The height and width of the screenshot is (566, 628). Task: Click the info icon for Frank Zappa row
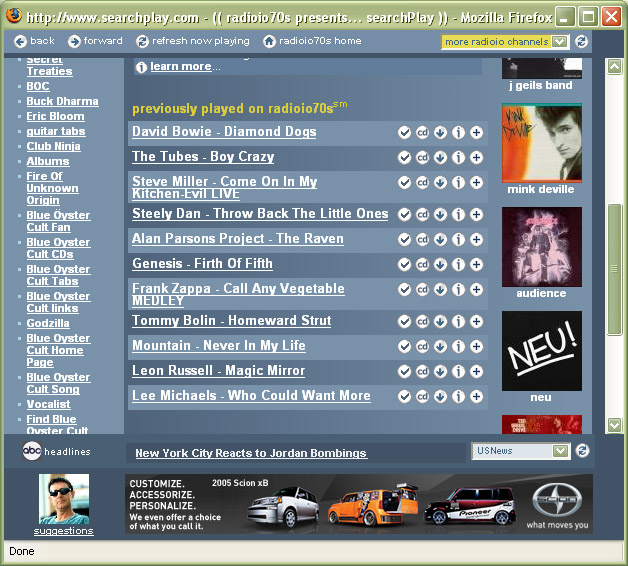(459, 290)
